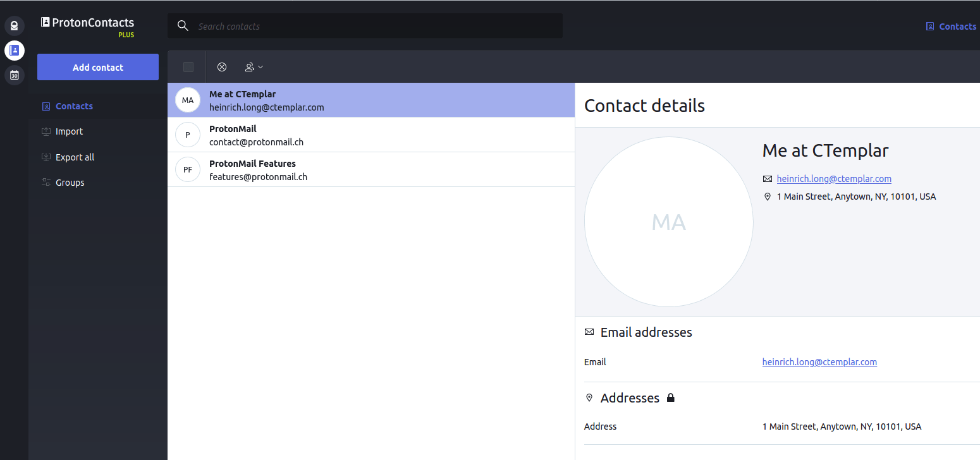
Task: Click the magnifier search icon
Action: [183, 26]
